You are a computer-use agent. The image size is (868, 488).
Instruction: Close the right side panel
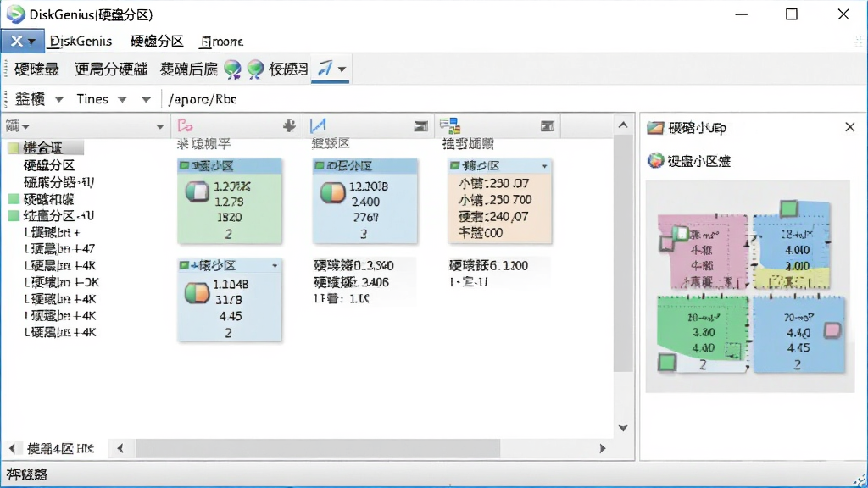(x=850, y=127)
